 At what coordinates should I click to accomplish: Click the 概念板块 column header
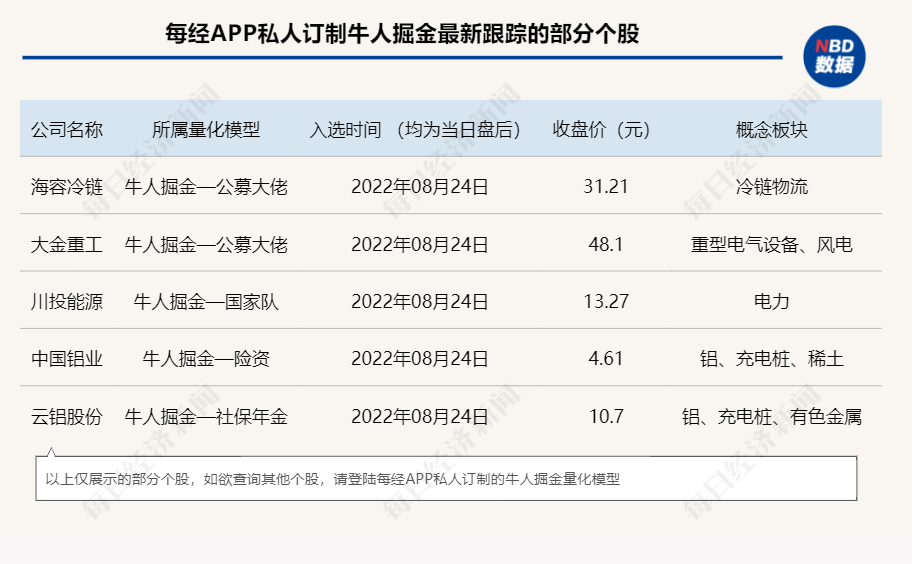point(771,130)
